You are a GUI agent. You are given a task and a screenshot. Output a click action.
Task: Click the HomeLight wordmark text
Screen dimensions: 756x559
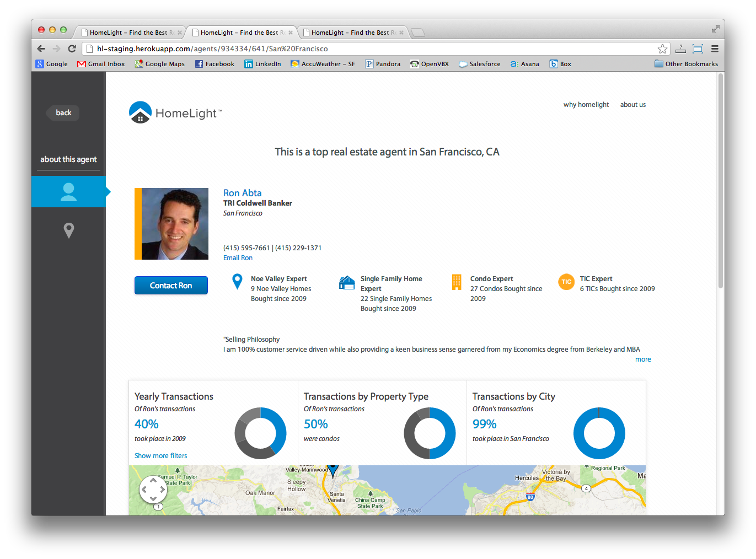coord(188,114)
